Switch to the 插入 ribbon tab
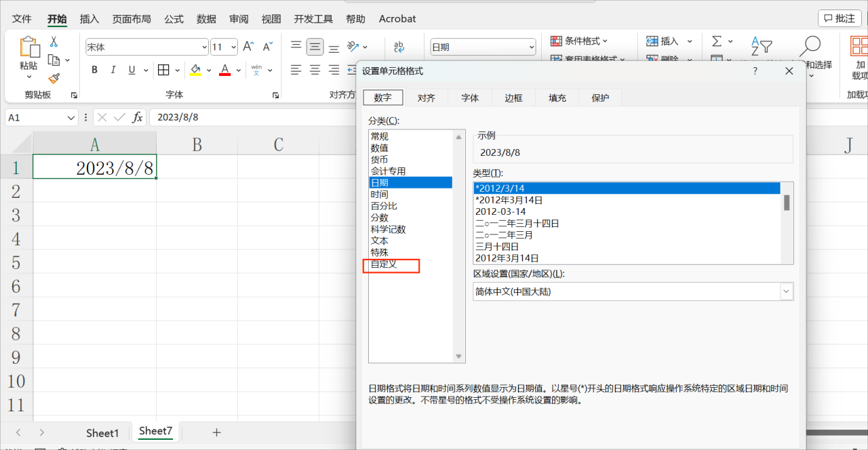Image resolution: width=868 pixels, height=450 pixels. (89, 18)
